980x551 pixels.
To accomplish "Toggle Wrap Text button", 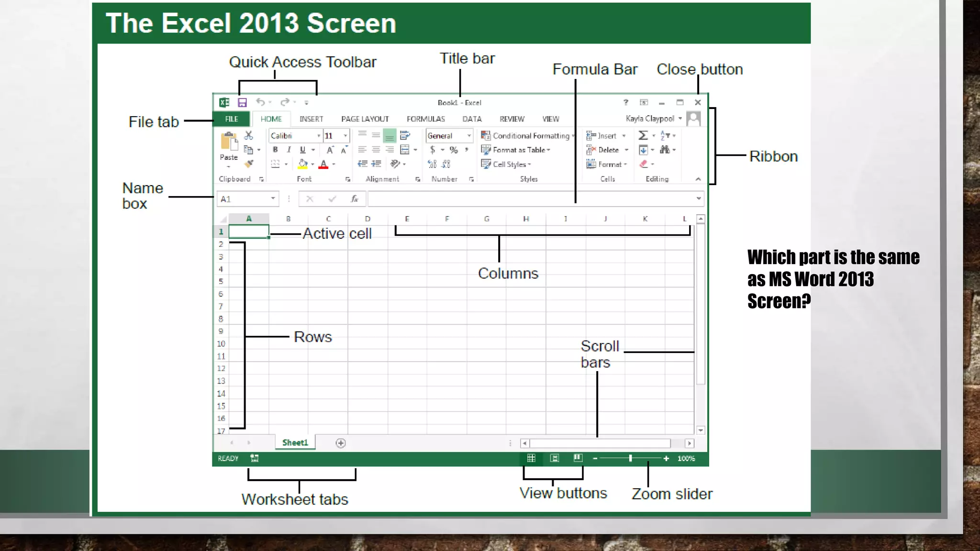I will click(405, 135).
